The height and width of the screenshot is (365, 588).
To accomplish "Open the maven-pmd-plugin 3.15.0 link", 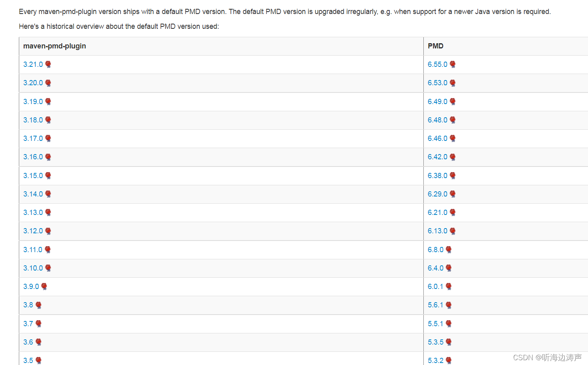I will [x=33, y=176].
